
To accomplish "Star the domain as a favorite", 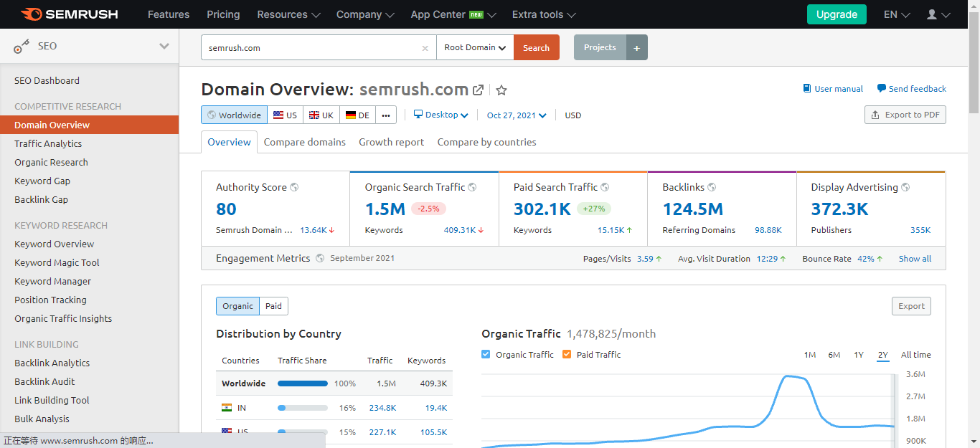I will (501, 90).
